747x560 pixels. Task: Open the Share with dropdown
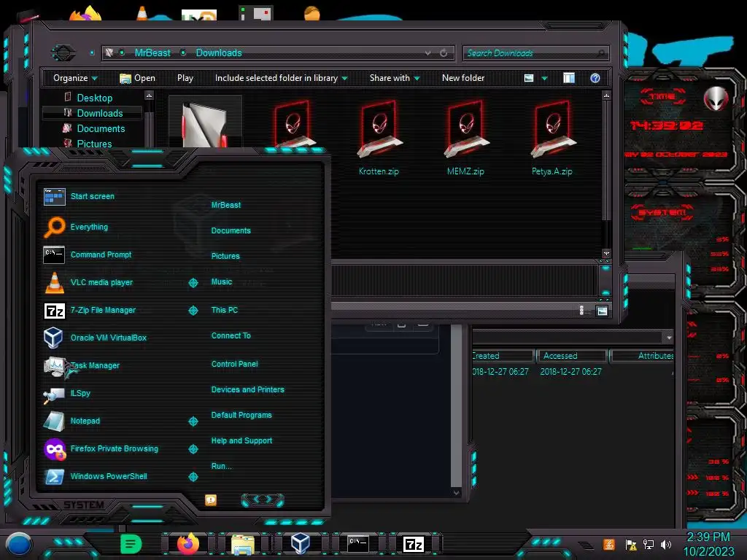click(395, 78)
